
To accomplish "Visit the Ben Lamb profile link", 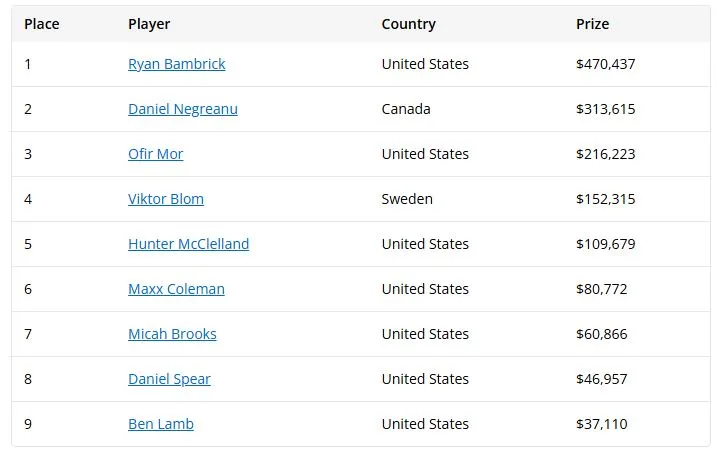I will [x=160, y=424].
